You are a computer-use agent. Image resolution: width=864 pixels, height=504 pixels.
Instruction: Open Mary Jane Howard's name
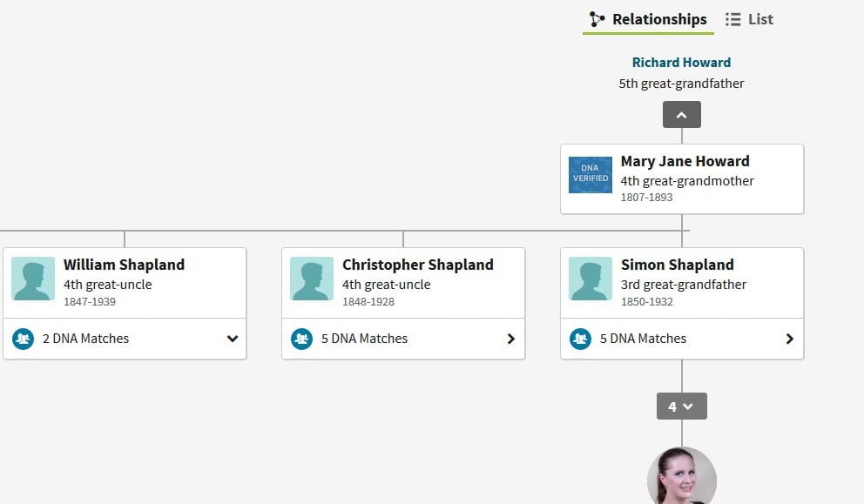pos(685,161)
